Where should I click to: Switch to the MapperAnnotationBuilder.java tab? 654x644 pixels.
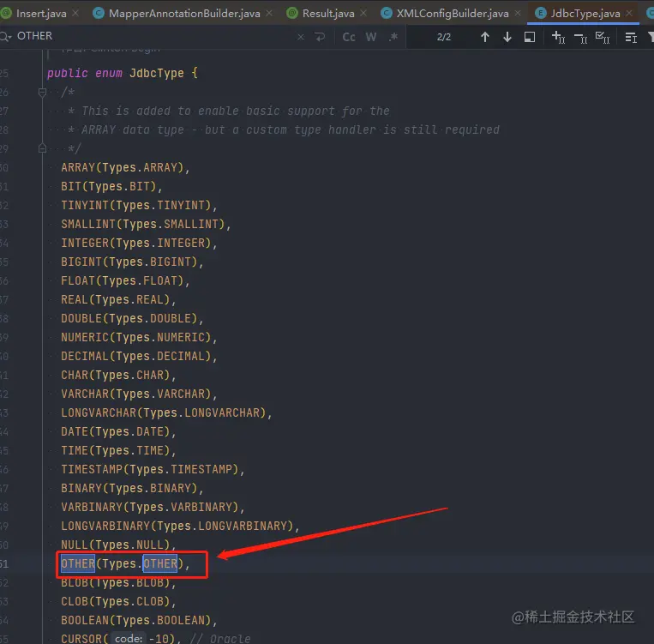[x=183, y=14]
